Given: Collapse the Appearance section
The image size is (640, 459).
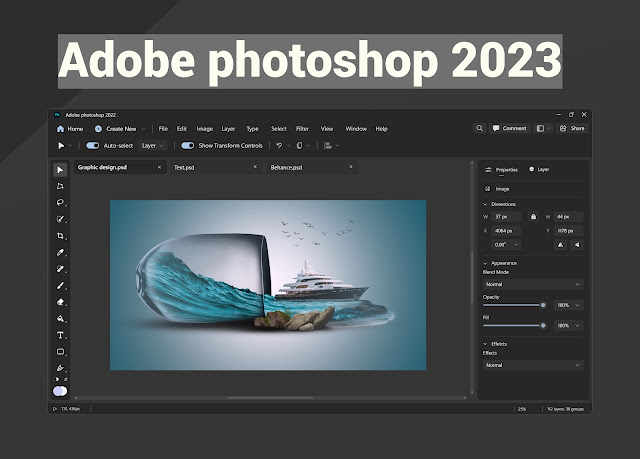Looking at the screenshot, I should [485, 263].
